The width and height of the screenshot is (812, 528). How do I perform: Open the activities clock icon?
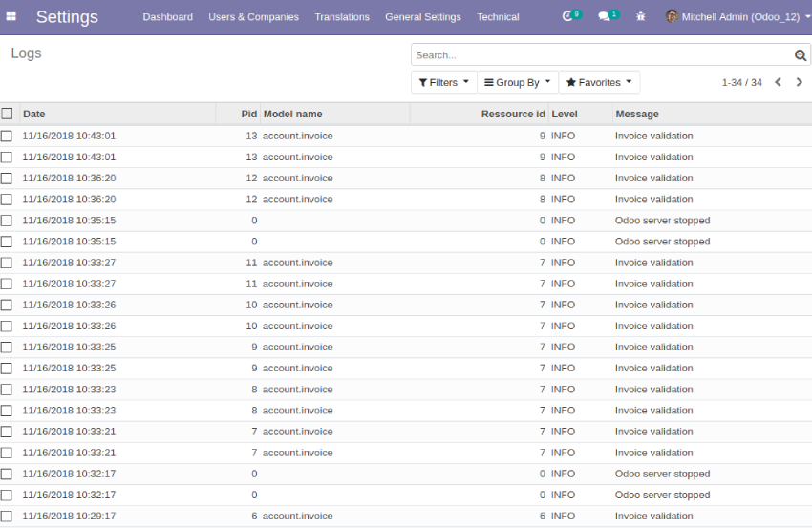568,16
